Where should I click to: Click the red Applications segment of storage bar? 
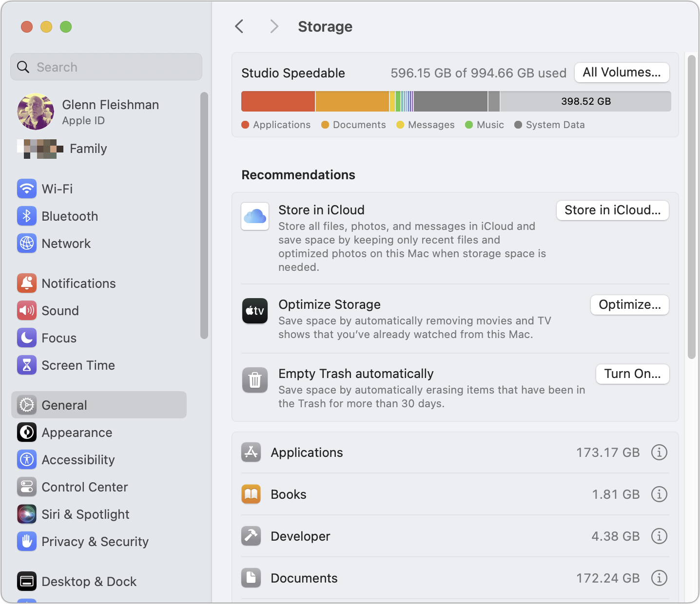pyautogui.click(x=278, y=101)
